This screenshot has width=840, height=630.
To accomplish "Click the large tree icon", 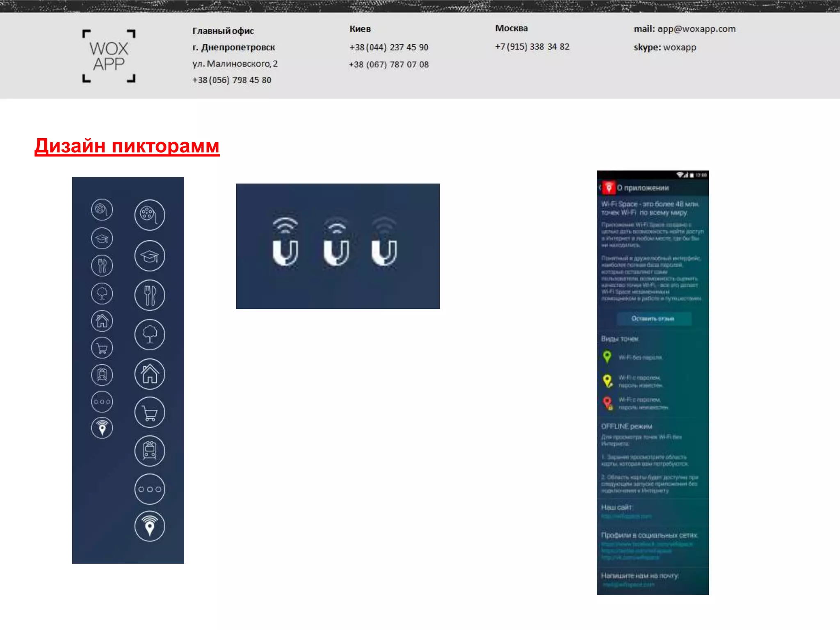I will pyautogui.click(x=150, y=334).
